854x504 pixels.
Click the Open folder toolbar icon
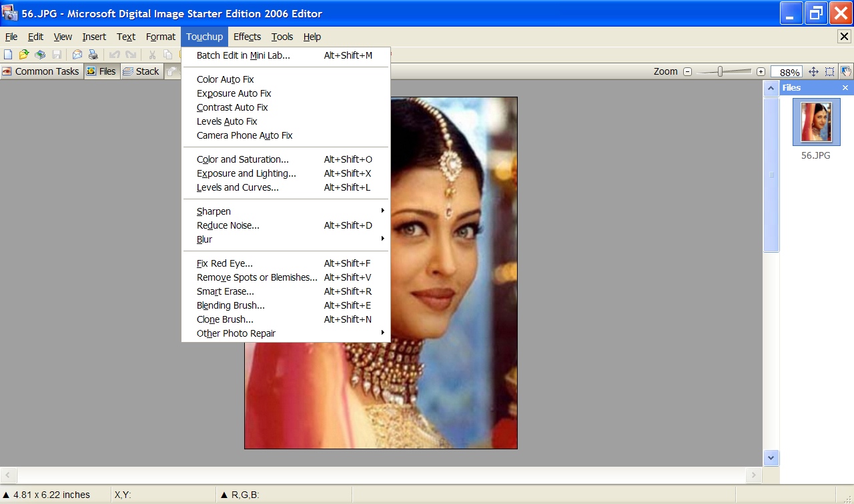click(x=24, y=55)
